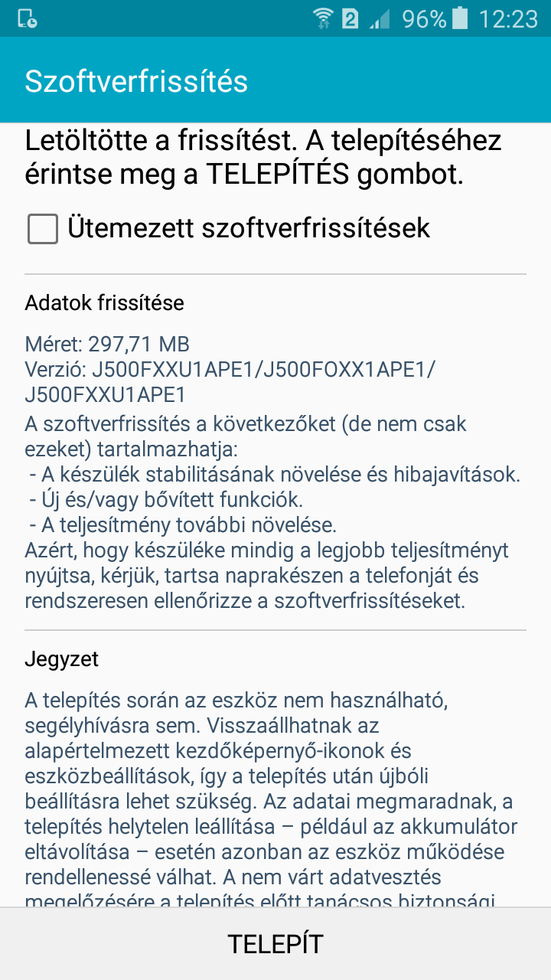Tap the Wi-Fi icon in status bar
Viewport: 551px width, 980px height.
(324, 18)
